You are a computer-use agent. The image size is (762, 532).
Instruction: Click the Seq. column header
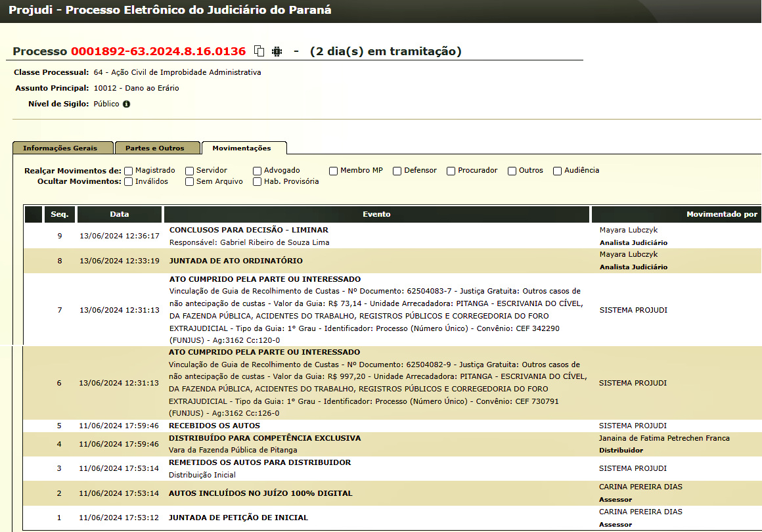click(59, 214)
